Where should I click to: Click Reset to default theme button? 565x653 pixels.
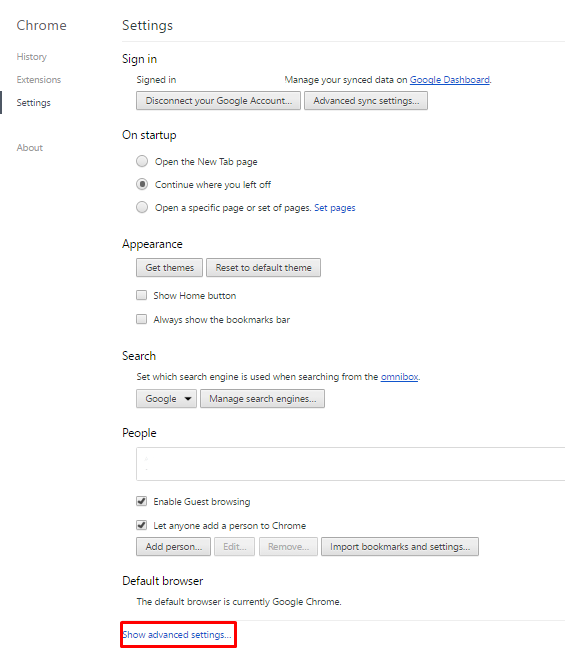coord(264,268)
